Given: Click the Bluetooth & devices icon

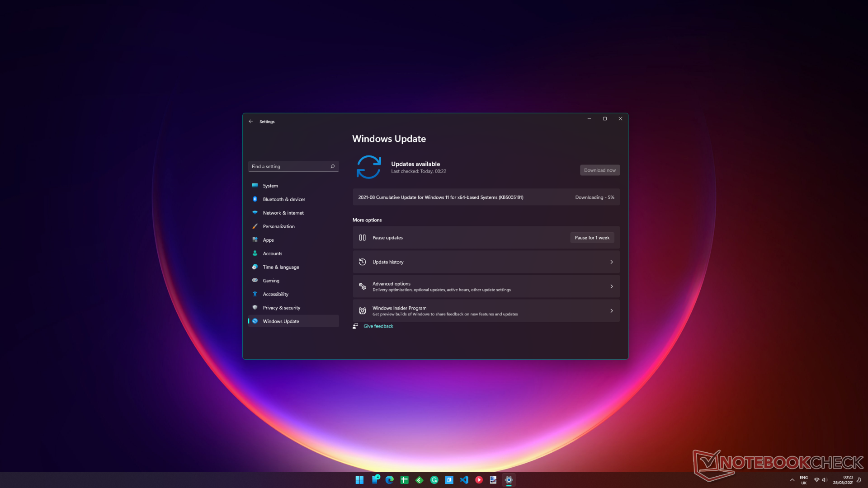Looking at the screenshot, I should [256, 199].
